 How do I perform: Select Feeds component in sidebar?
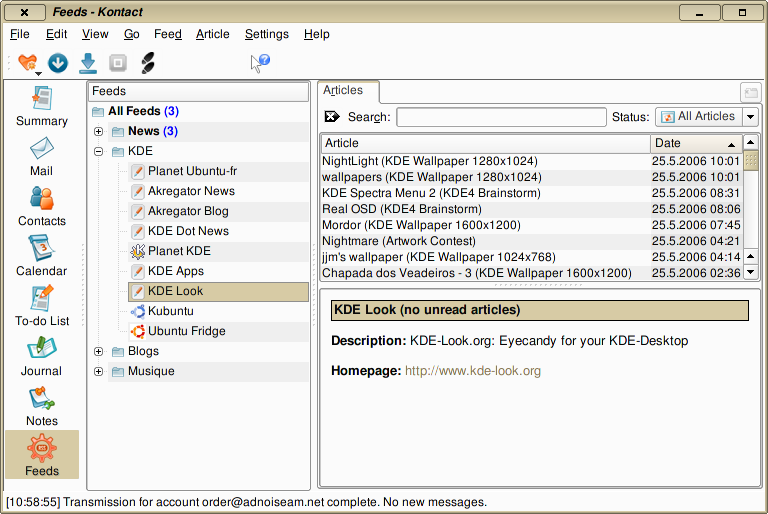pyautogui.click(x=42, y=455)
